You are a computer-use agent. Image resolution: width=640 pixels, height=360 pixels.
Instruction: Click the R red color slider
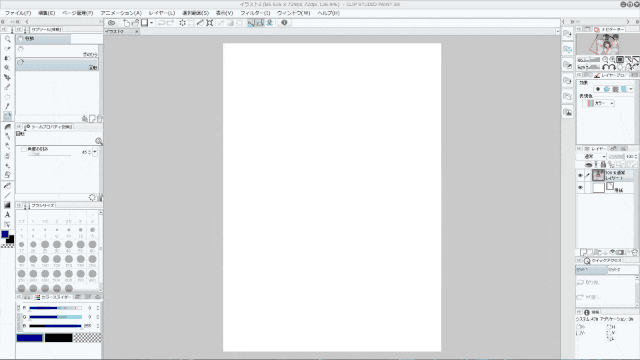point(55,308)
